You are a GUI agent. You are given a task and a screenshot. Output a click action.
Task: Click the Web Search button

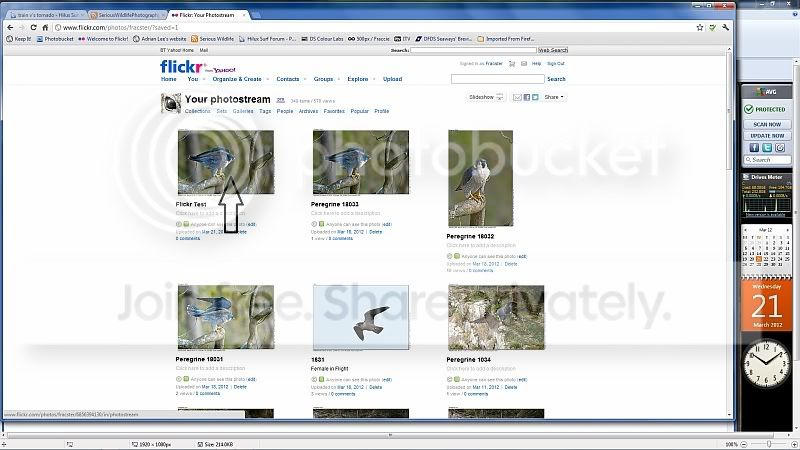(553, 50)
